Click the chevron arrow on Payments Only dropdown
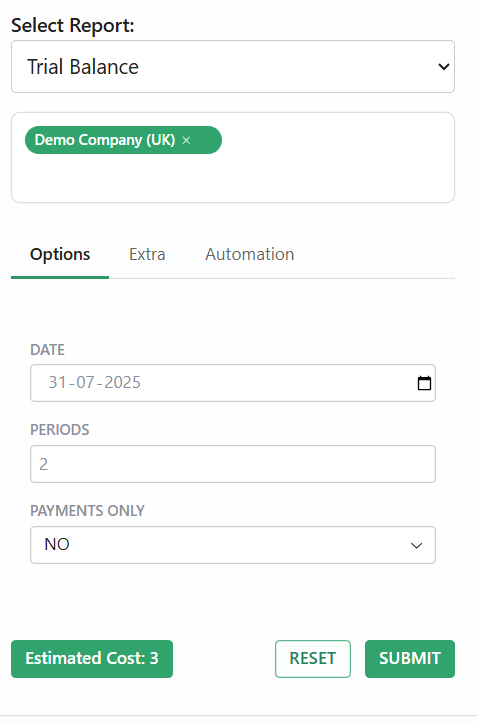477x723 pixels. (x=416, y=545)
